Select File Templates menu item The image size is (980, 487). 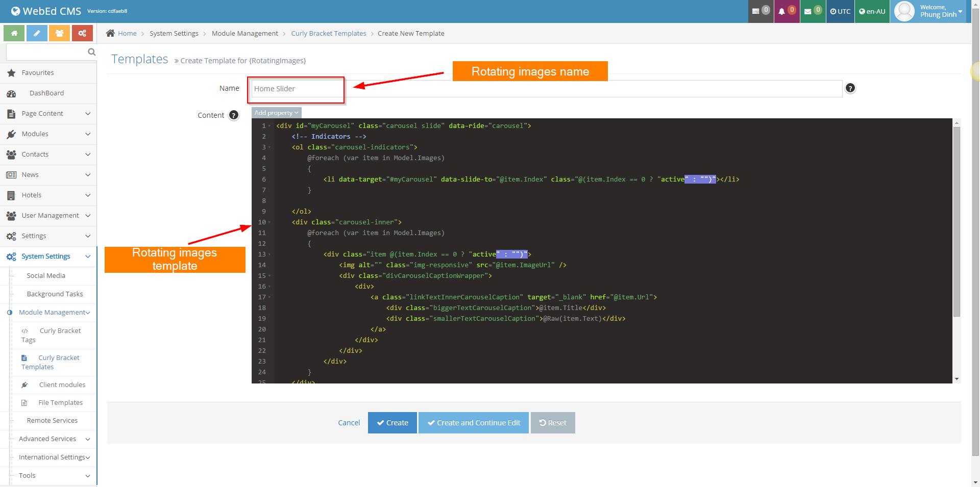point(60,403)
